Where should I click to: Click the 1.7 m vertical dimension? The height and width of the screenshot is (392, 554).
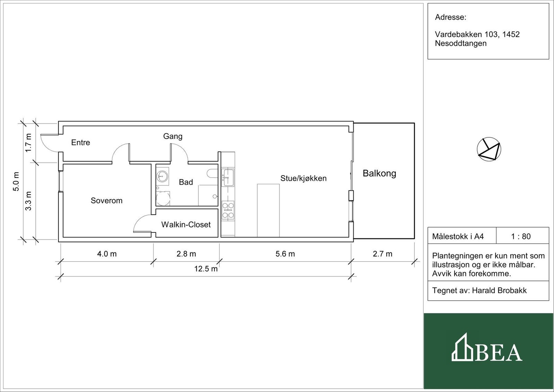[x=28, y=142]
